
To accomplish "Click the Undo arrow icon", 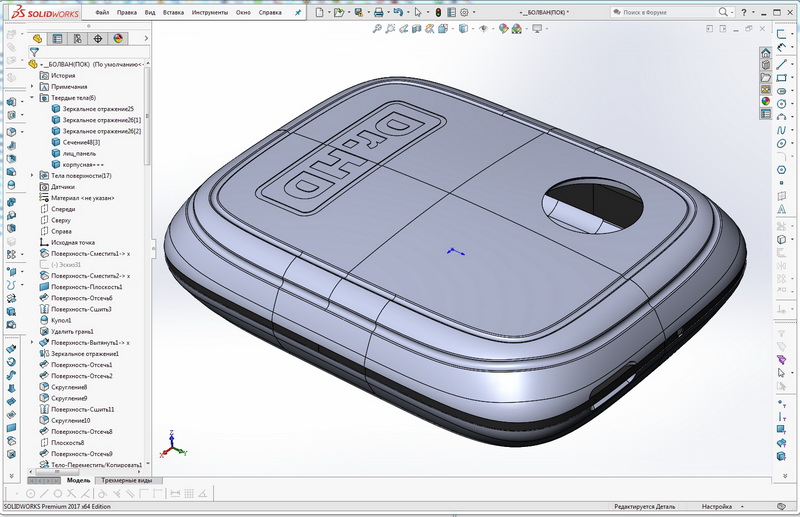I will (x=398, y=12).
